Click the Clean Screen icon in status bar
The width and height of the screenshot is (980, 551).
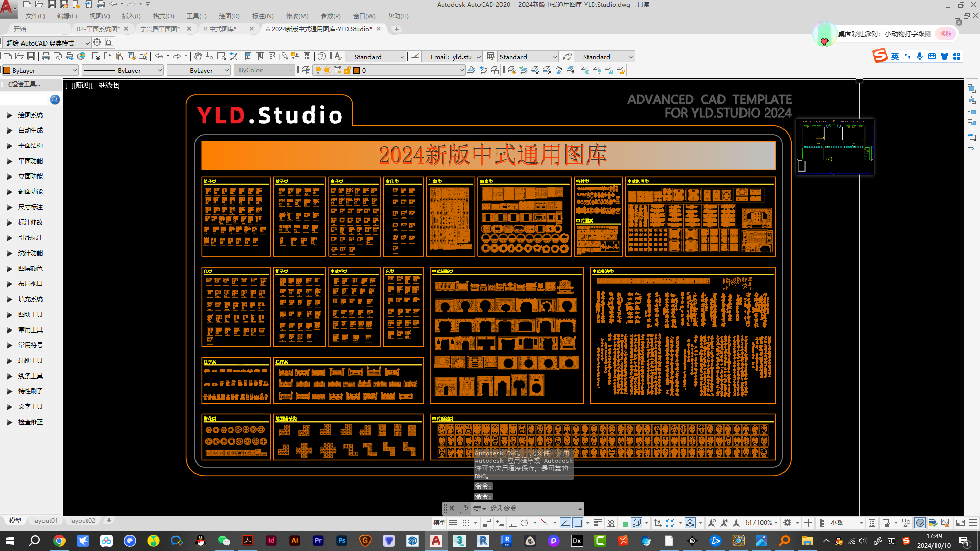tap(961, 523)
